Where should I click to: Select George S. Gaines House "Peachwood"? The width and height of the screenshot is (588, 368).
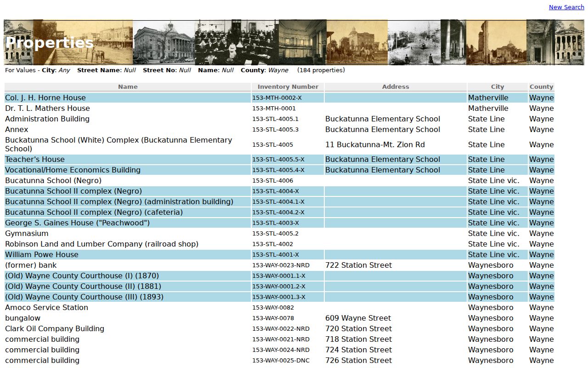point(77,223)
